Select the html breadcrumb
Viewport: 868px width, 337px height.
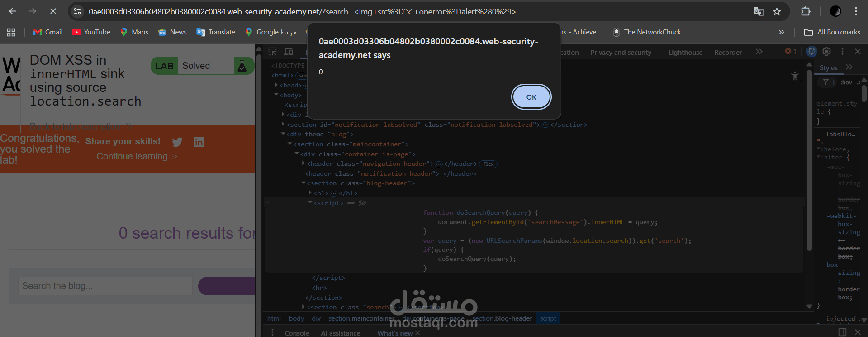point(274,318)
